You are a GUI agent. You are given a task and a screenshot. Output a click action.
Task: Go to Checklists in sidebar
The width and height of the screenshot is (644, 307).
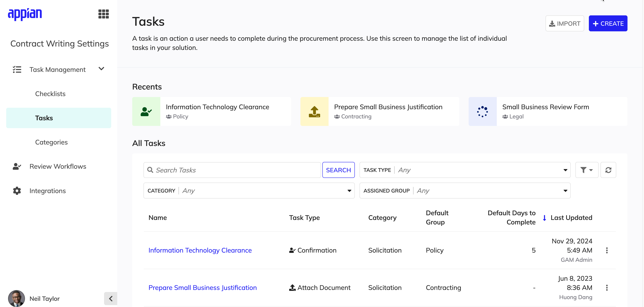(x=50, y=94)
